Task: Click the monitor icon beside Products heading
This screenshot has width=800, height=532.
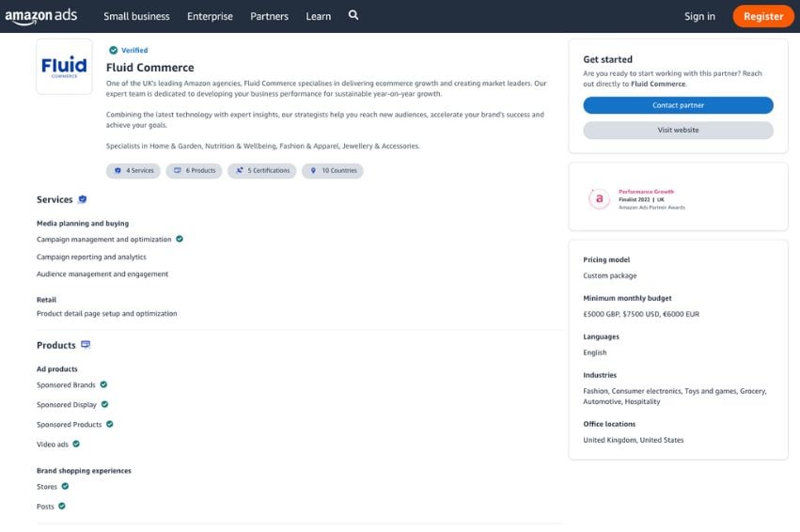Action: tap(86, 345)
